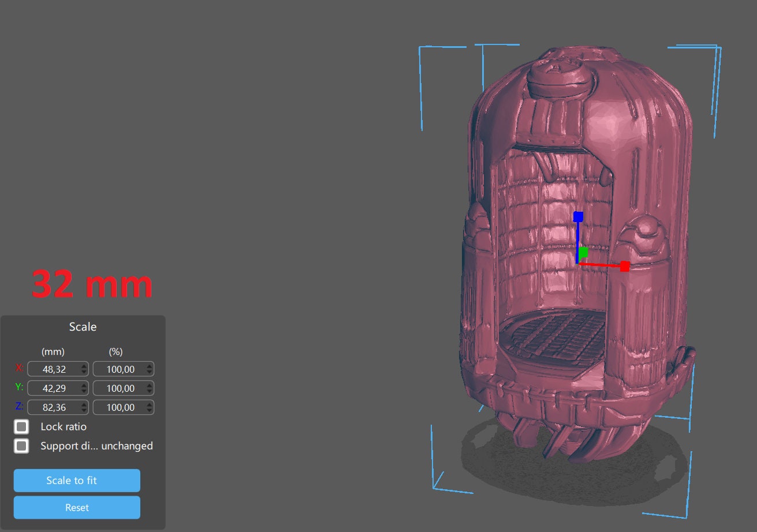Increase X percent with up arrow
This screenshot has height=532, width=757.
click(x=150, y=366)
